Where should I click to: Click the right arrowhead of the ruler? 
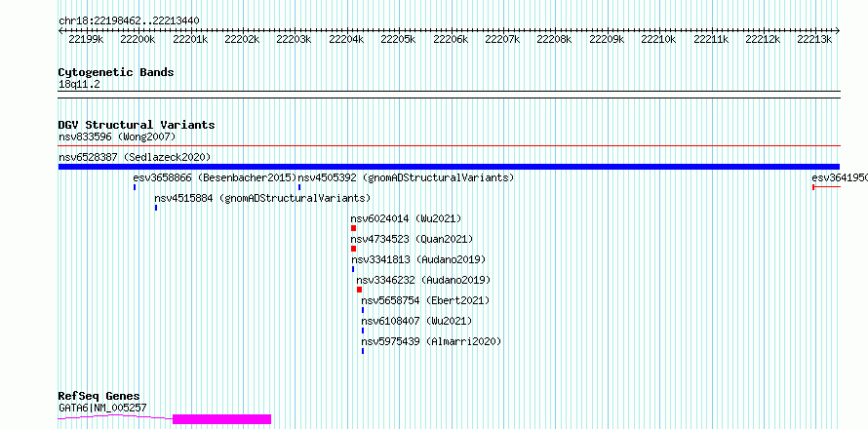click(838, 30)
